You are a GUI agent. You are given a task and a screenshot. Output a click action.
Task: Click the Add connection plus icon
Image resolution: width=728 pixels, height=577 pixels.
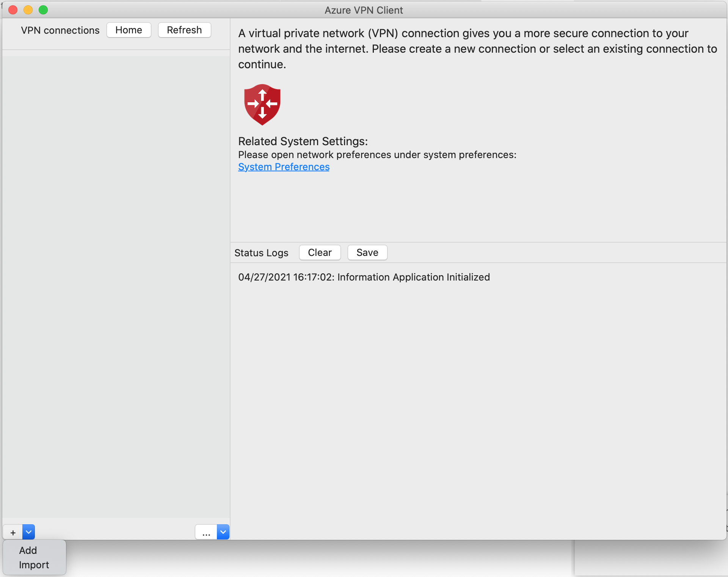[13, 532]
